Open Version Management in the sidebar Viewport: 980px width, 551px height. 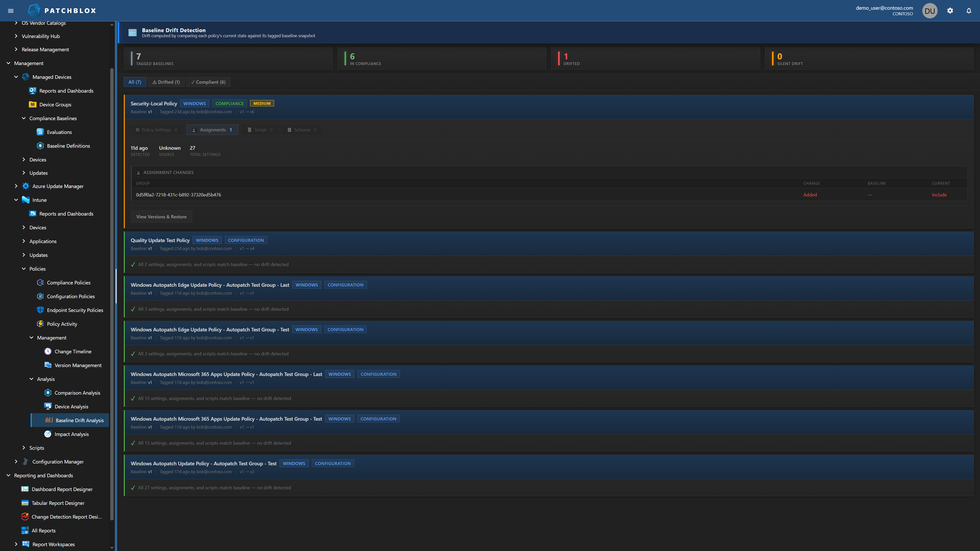78,365
